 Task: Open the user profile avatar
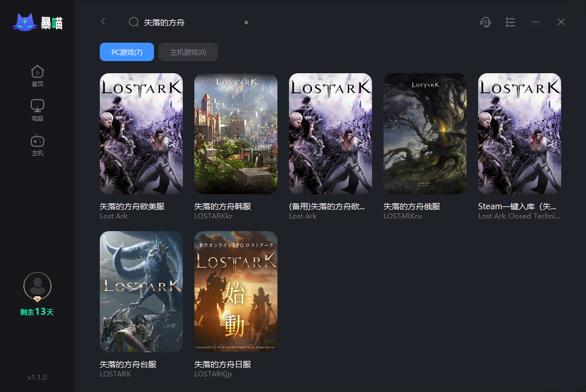[x=37, y=287]
